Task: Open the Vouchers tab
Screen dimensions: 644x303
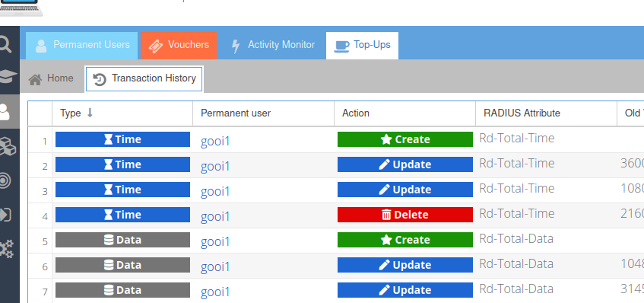Action: tap(179, 45)
